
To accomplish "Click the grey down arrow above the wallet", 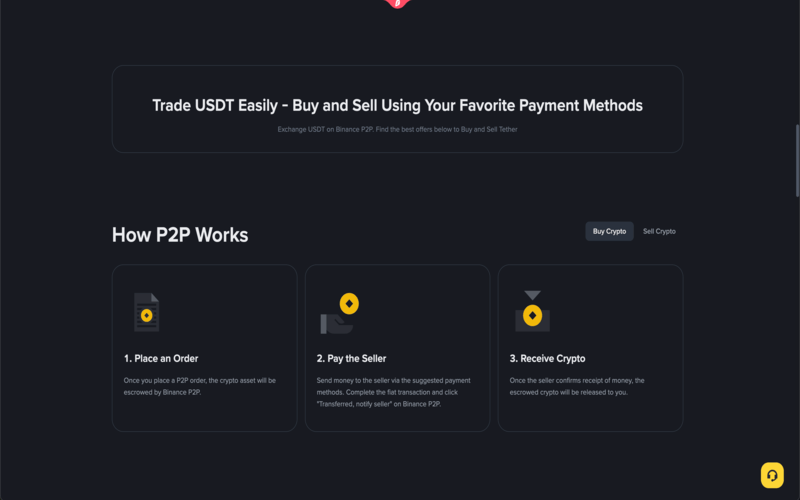I will 533,295.
